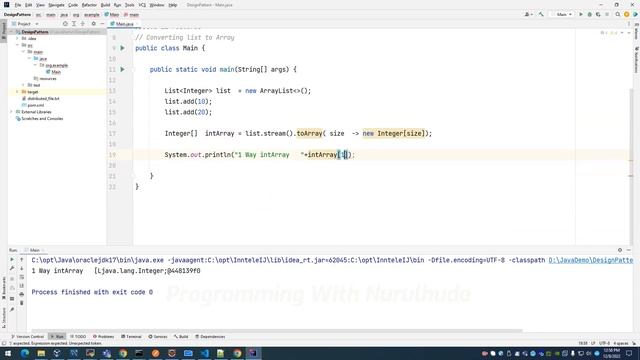Click the D:\JavaDemo\DesignPatte classpath link
Screen dimensions: 640x360
591,260
